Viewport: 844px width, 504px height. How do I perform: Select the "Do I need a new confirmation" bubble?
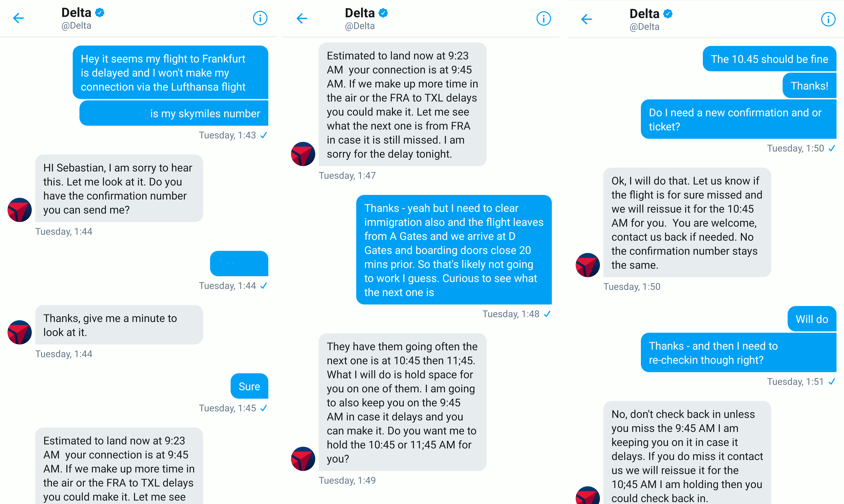pos(738,119)
